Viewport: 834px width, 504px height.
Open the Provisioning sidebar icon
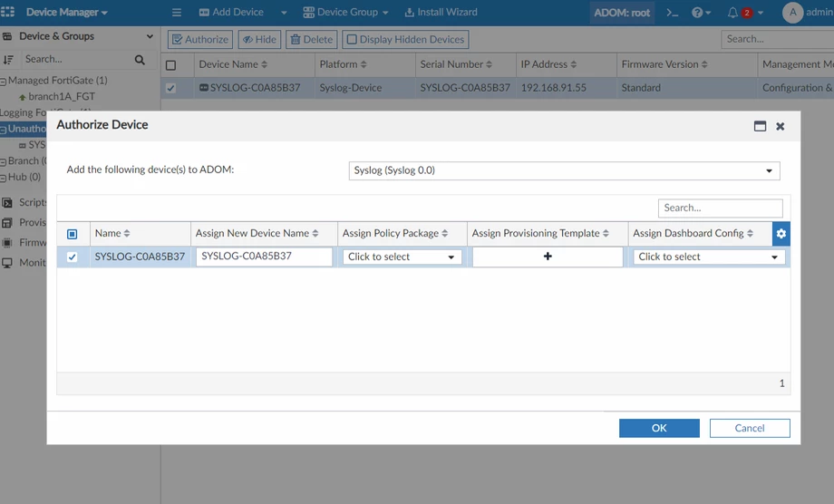pos(7,223)
